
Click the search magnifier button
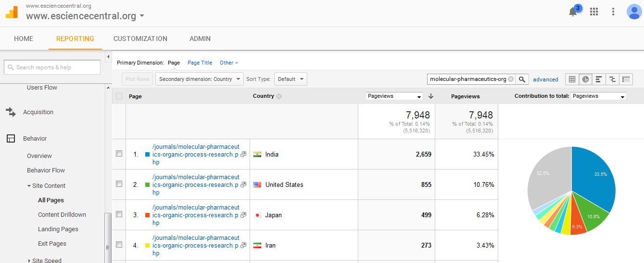(523, 79)
